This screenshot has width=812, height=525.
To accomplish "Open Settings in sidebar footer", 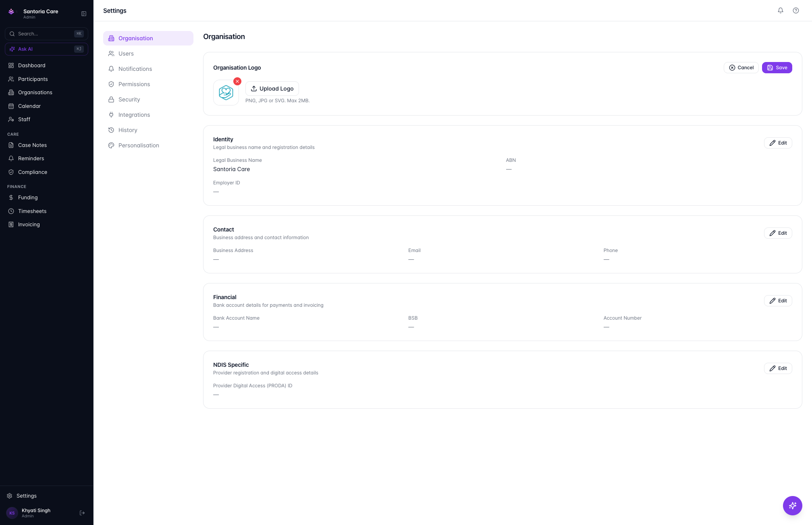I will pyautogui.click(x=46, y=496).
